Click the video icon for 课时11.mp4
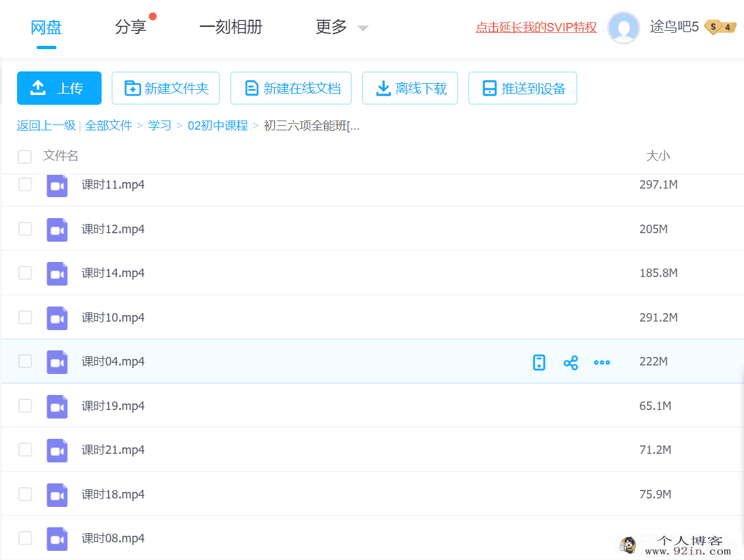Image resolution: width=744 pixels, height=560 pixels. [57, 185]
